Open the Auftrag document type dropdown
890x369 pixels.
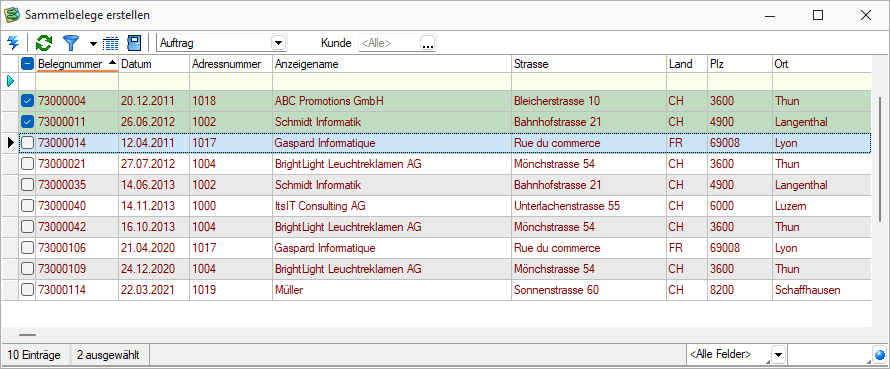(x=279, y=43)
